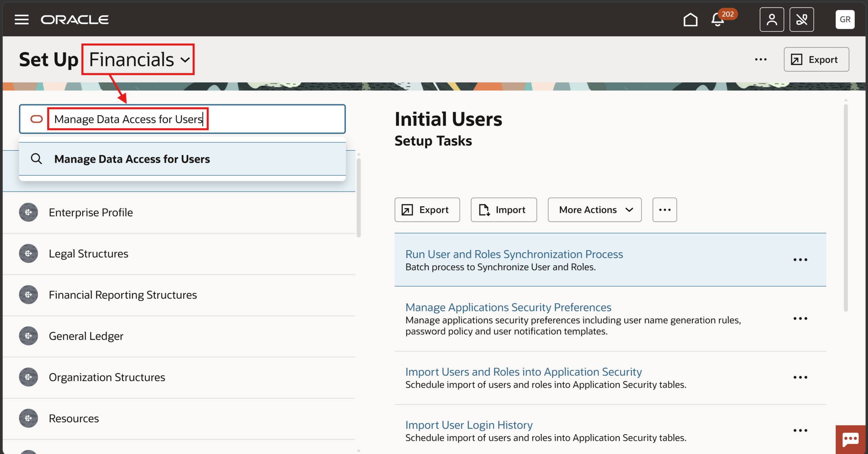Click the magnifier icon in search suggestion
Image resolution: width=868 pixels, height=454 pixels.
[36, 159]
